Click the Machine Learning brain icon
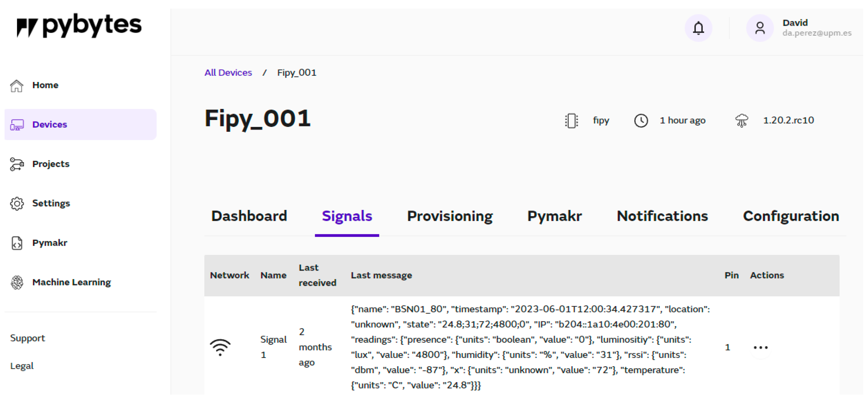 point(17,282)
